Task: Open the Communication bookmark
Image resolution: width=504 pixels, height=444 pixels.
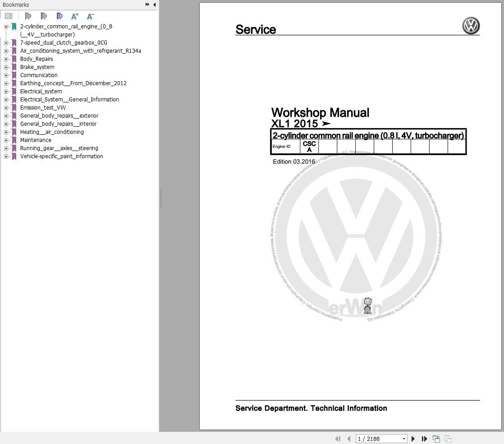Action: point(39,75)
